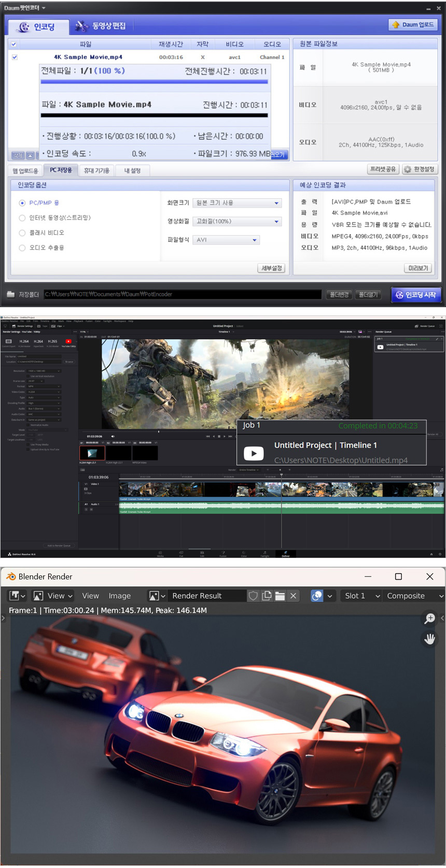Click the zoom magnifier gizmo in Blender

pyautogui.click(x=430, y=618)
